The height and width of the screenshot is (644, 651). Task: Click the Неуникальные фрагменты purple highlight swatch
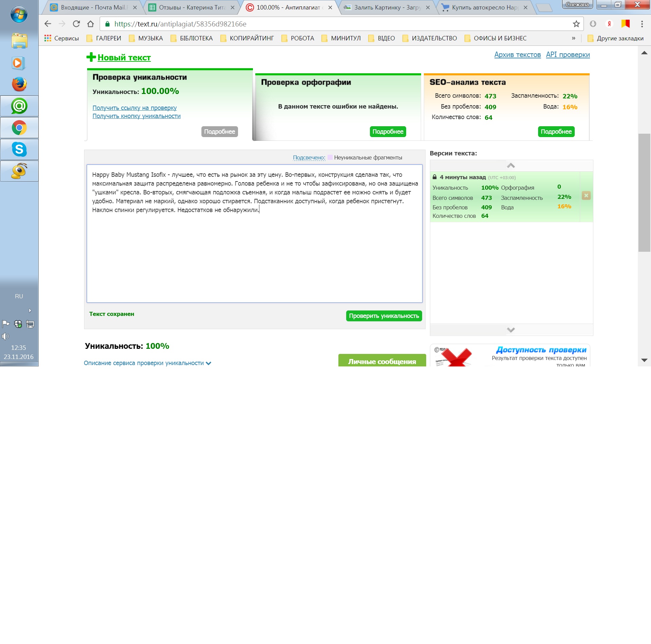tap(330, 157)
